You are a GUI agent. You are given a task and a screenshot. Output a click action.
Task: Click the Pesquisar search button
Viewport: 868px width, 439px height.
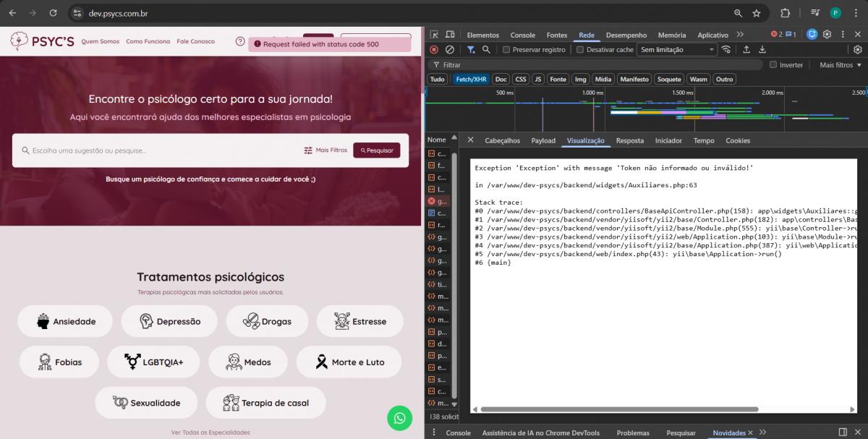pos(376,150)
